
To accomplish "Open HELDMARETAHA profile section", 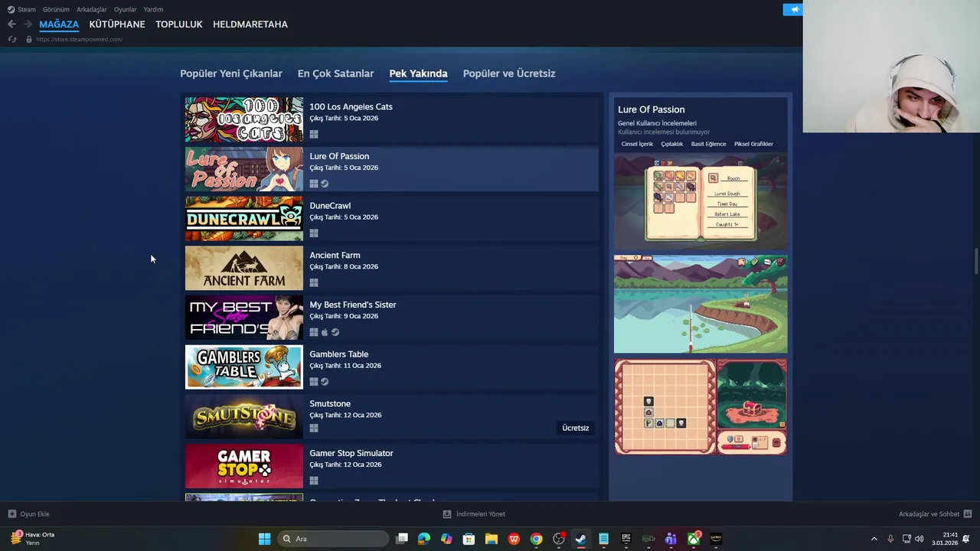I will click(x=250, y=24).
